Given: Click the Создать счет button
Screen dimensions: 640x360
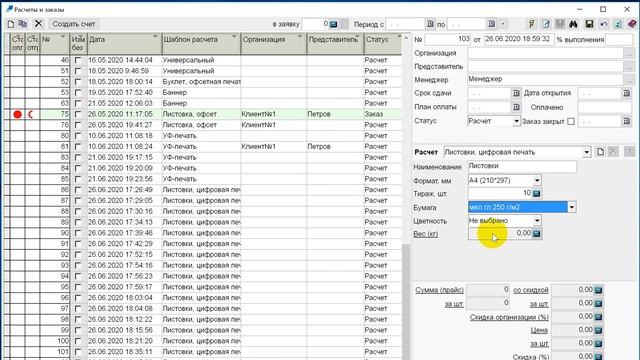Looking at the screenshot, I should point(73,24).
